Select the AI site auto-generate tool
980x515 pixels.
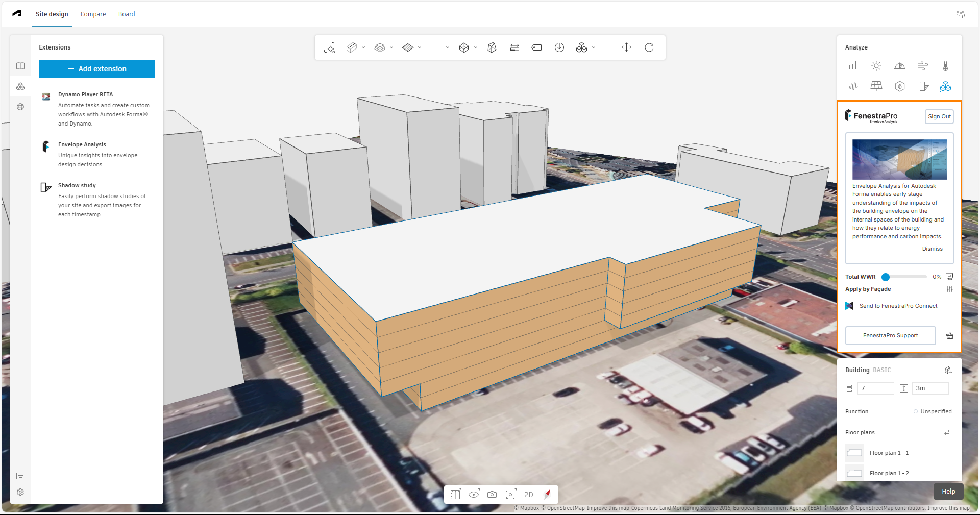click(x=329, y=47)
